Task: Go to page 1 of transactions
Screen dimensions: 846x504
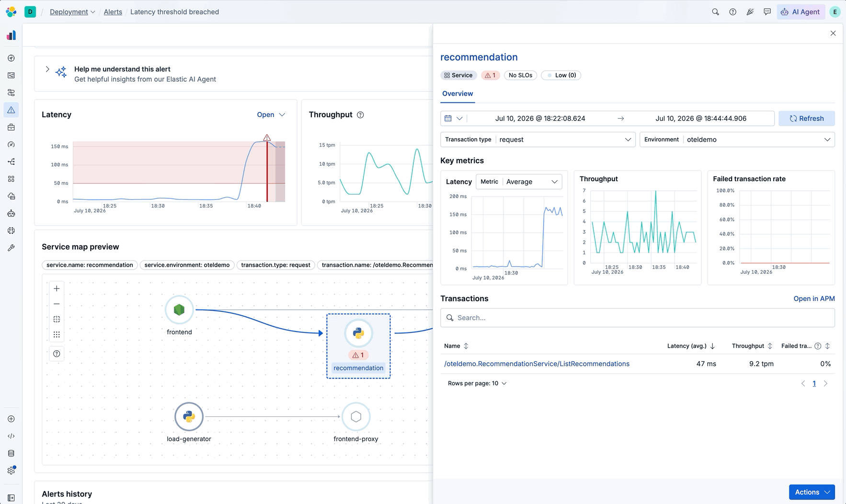Action: click(814, 383)
